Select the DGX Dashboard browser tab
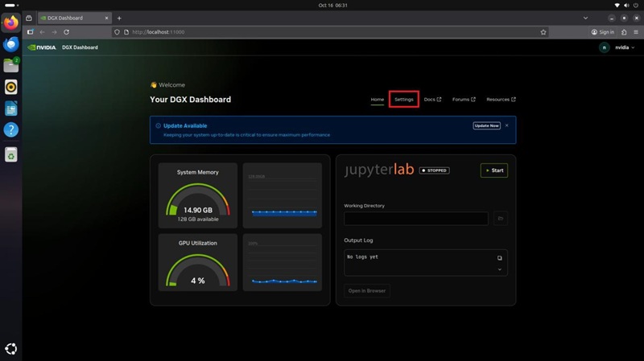This screenshot has height=361, width=644. coord(74,18)
